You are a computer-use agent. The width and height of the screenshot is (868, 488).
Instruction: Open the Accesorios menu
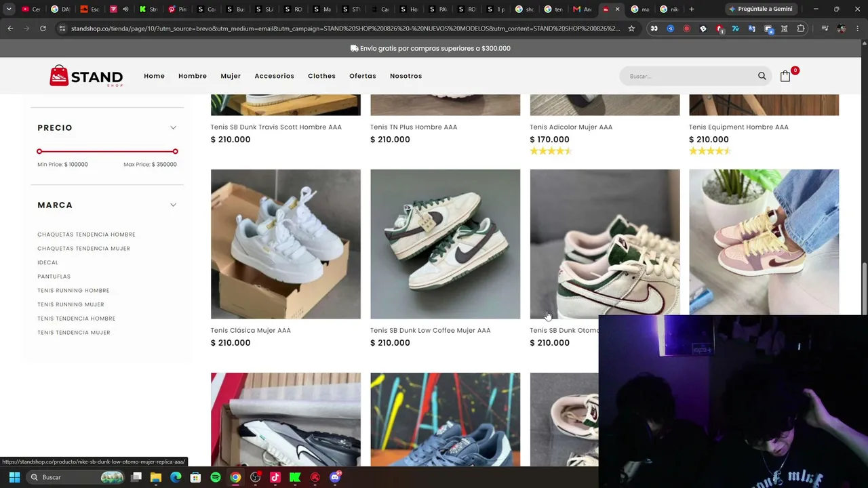point(274,76)
